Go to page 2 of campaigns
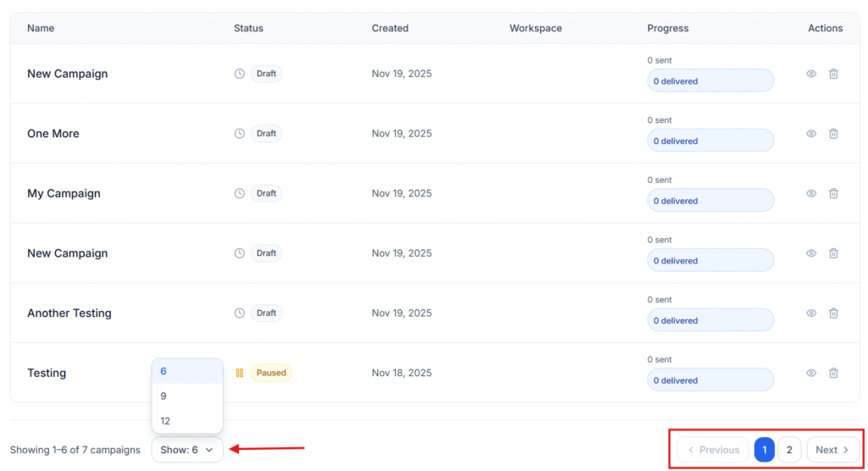The height and width of the screenshot is (471, 868). [789, 450]
